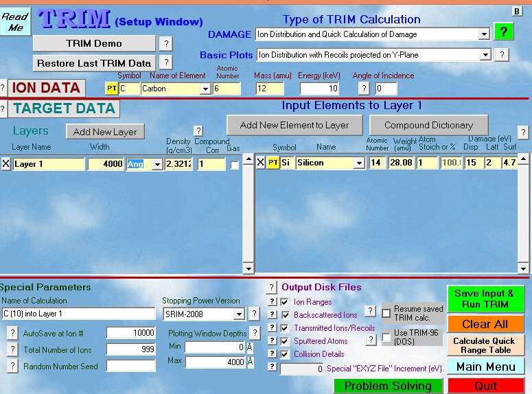Uncheck Sputtered Atoms output file
The height and width of the screenshot is (394, 532).
point(285,341)
